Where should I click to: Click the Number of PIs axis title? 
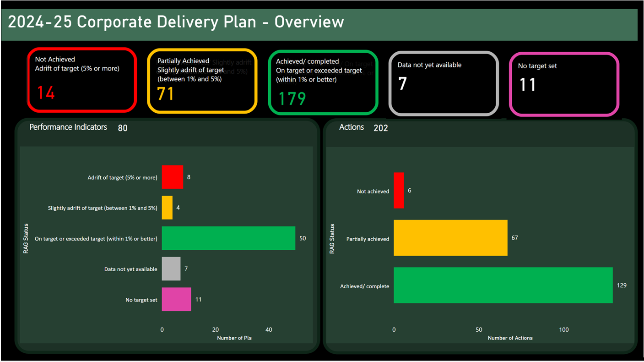click(x=234, y=338)
